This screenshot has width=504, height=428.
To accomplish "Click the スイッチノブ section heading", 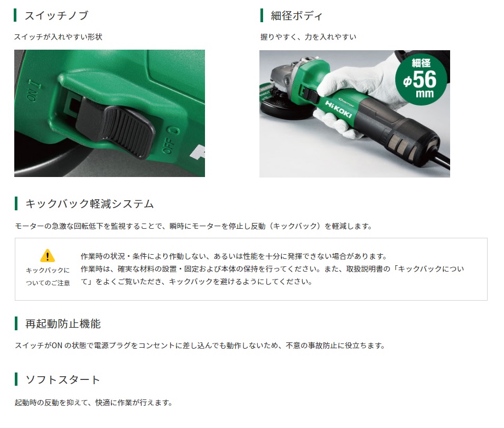I will click(56, 15).
